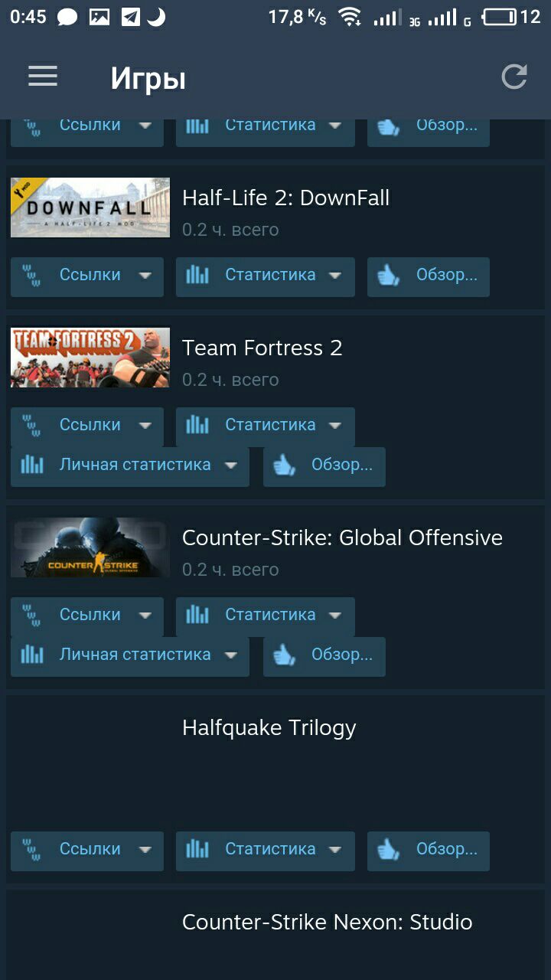Open Ссылки dropdown for Counter-Strike: Global Offensive
551x980 pixels.
click(x=87, y=616)
